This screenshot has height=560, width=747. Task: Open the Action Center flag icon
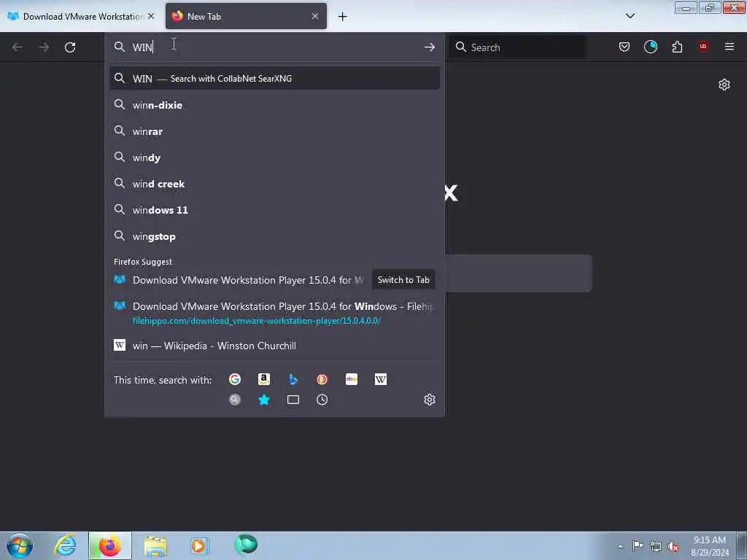638,545
